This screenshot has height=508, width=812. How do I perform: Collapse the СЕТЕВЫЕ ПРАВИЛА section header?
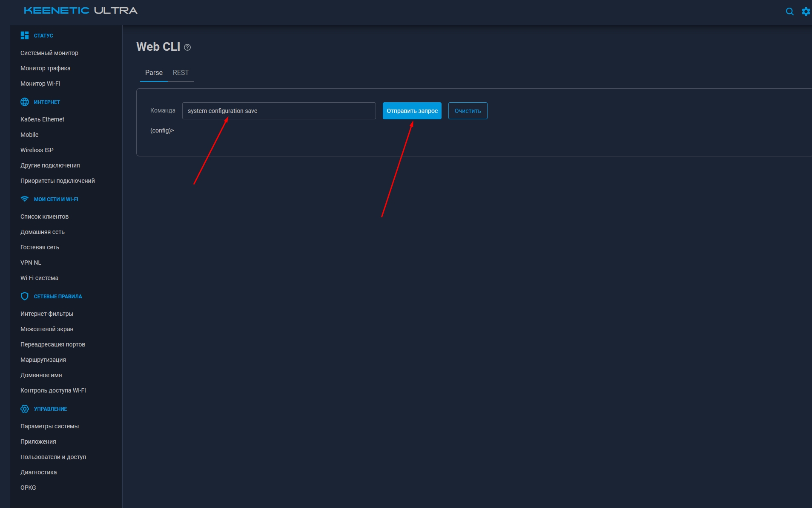[x=58, y=296]
